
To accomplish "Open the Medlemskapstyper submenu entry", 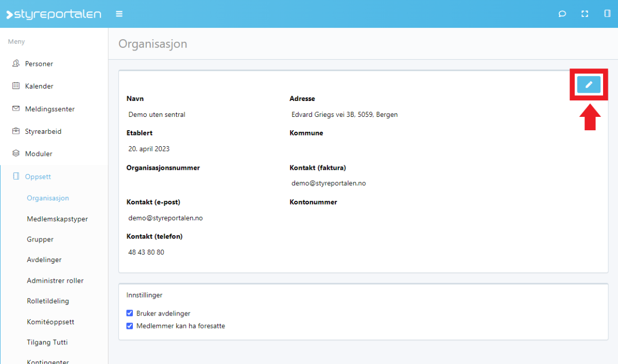I will point(57,219).
